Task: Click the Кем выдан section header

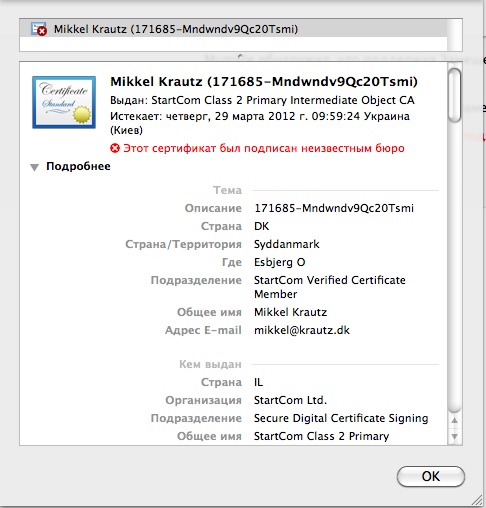Action: click(x=210, y=364)
